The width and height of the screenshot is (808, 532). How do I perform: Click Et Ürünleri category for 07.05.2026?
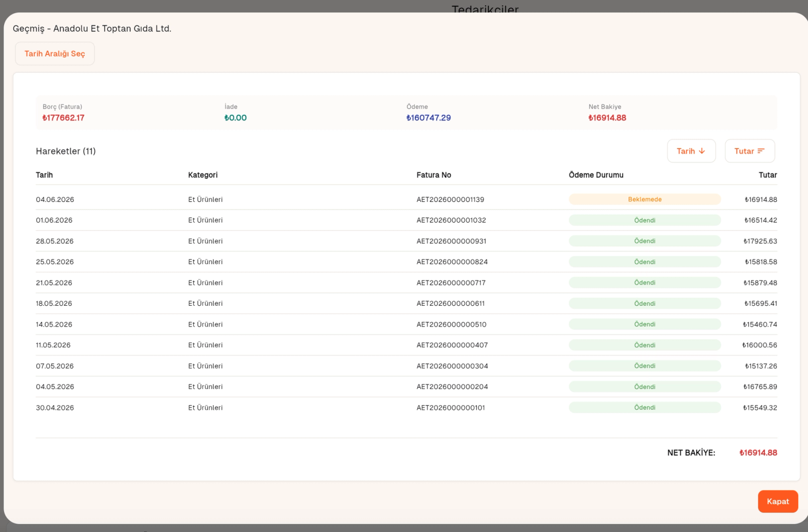pyautogui.click(x=205, y=366)
